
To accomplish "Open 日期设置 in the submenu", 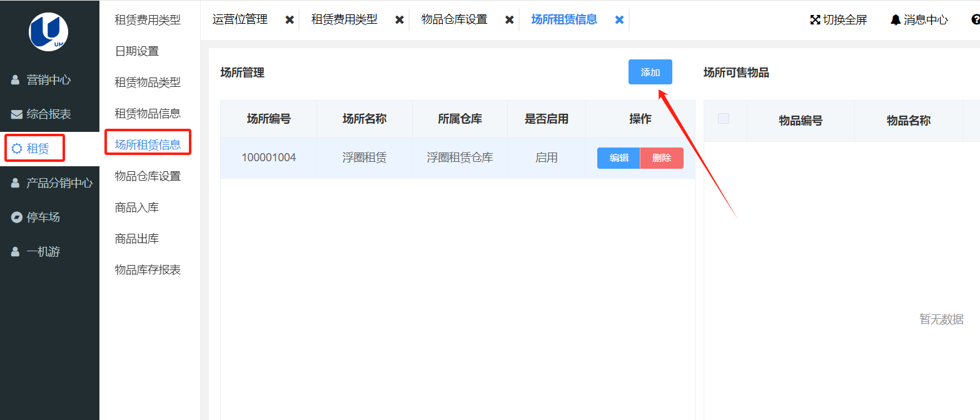I will (x=137, y=51).
